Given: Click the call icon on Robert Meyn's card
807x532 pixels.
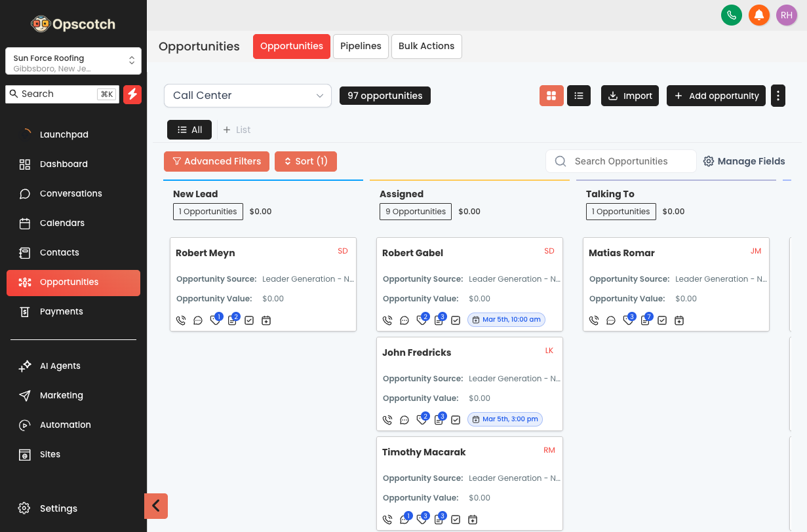Looking at the screenshot, I should click(181, 320).
